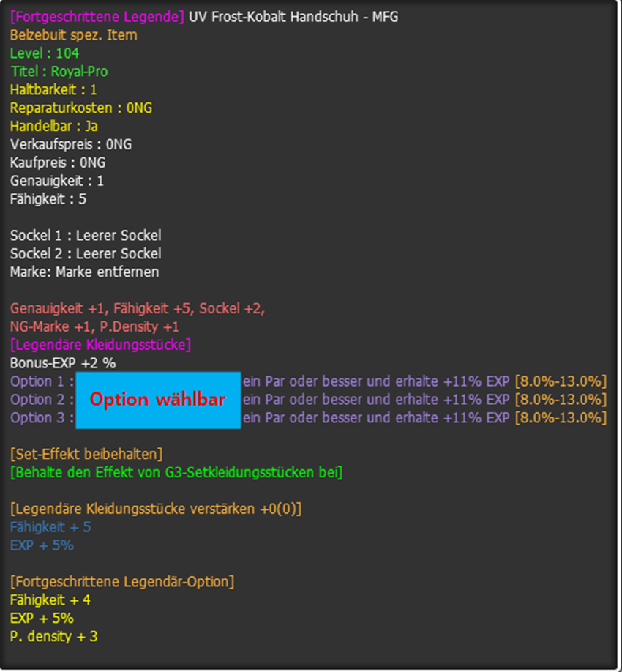Image resolution: width=622 pixels, height=672 pixels.
Task: Click the "Level : 104" line
Action: (x=45, y=53)
